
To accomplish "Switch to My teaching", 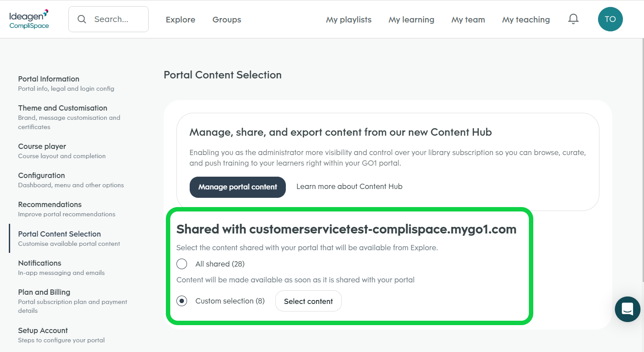I will [526, 19].
